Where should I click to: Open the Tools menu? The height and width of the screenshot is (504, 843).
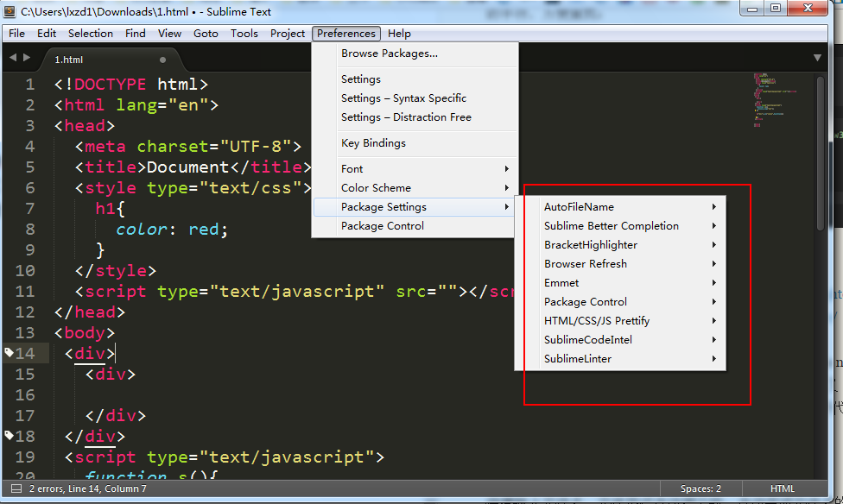coord(244,34)
